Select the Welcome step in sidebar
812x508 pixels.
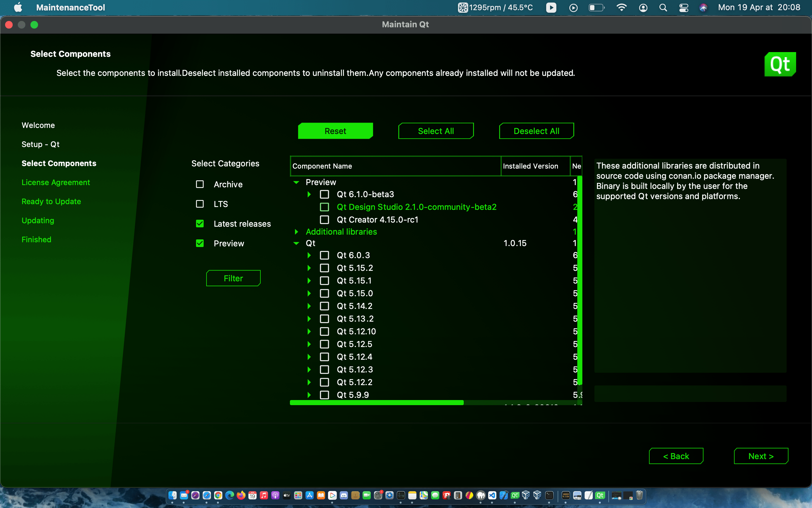pos(38,125)
